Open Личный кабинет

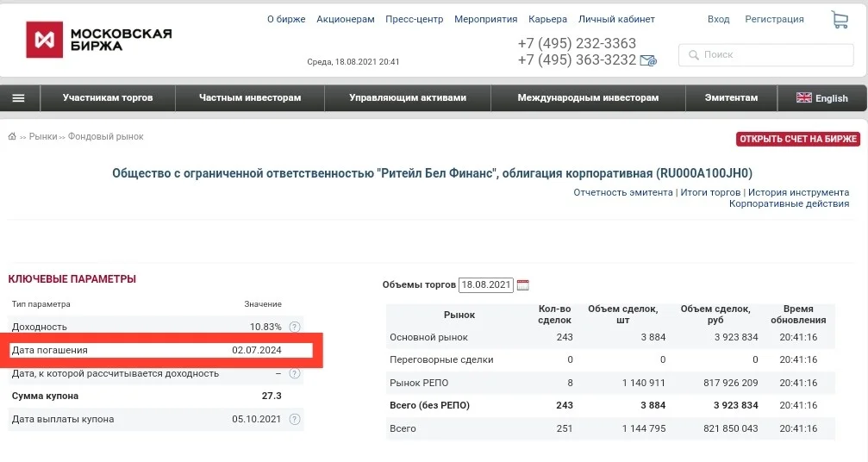point(616,19)
